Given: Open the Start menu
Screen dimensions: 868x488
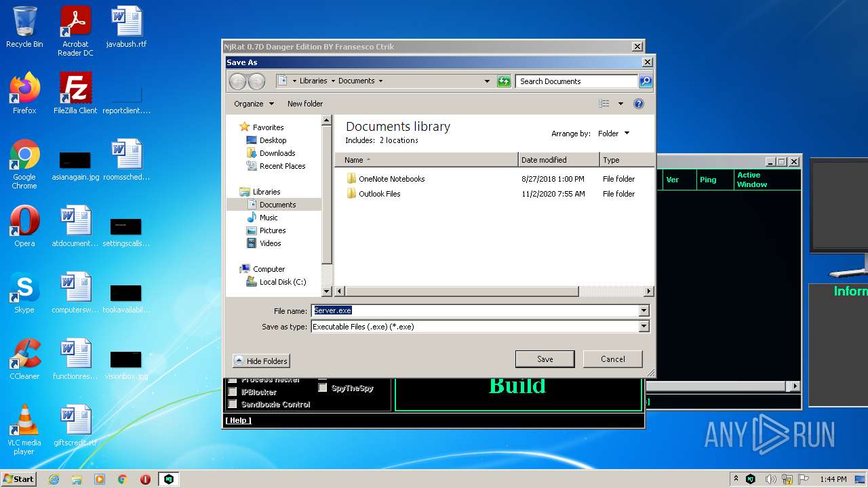Looking at the screenshot, I should coord(19,479).
